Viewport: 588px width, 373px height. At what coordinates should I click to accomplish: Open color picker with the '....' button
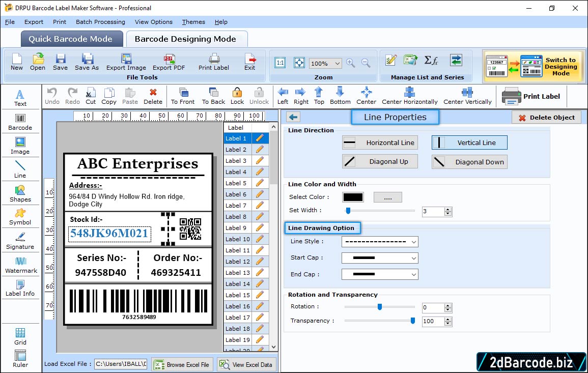click(388, 197)
